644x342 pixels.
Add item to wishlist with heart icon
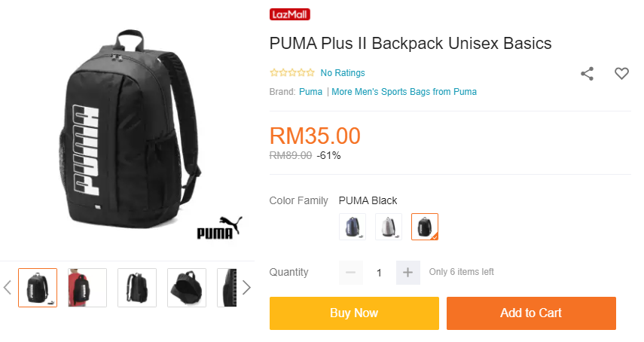click(621, 74)
